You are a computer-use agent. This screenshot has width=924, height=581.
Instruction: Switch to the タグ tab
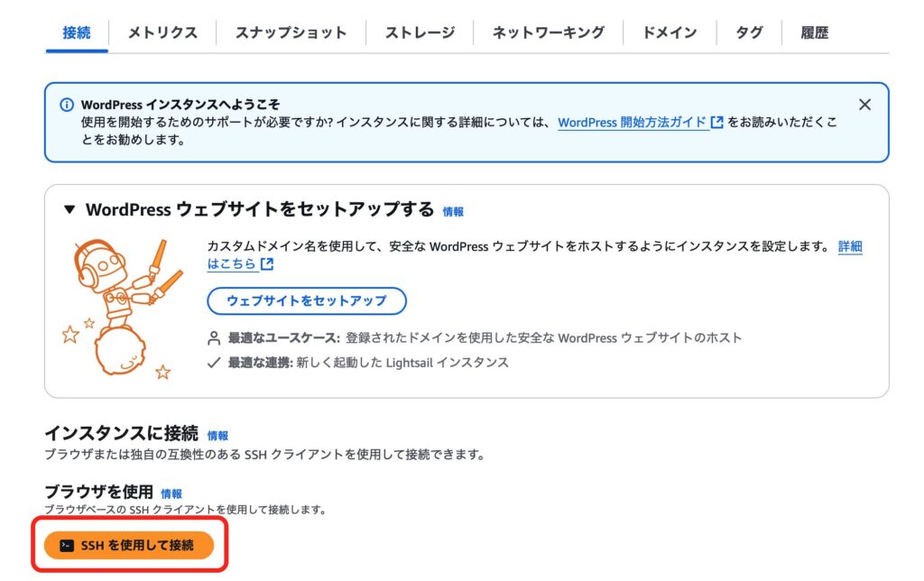[x=749, y=32]
